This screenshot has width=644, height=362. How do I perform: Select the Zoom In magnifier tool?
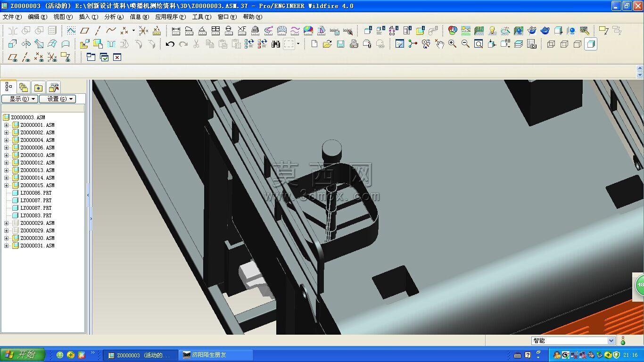pos(452,44)
